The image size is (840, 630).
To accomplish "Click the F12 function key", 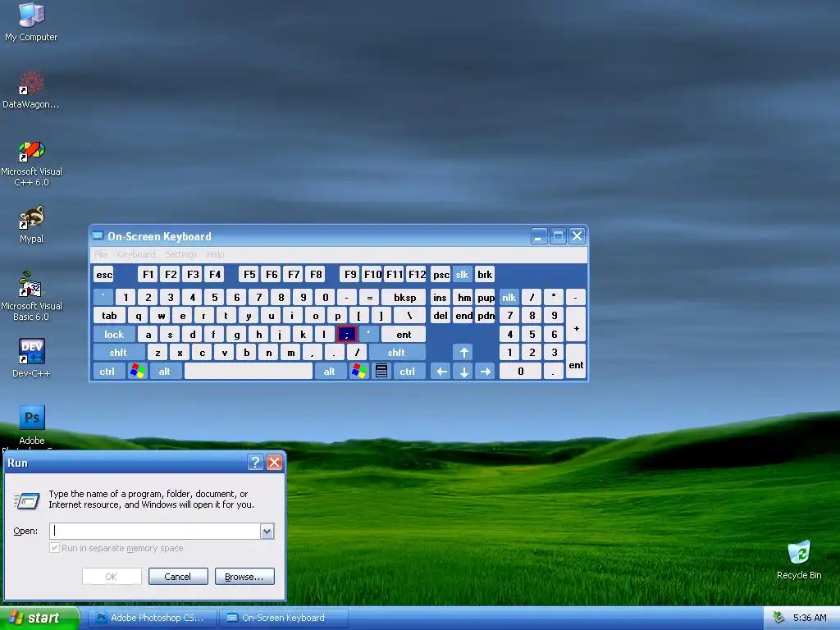I will 417,275.
